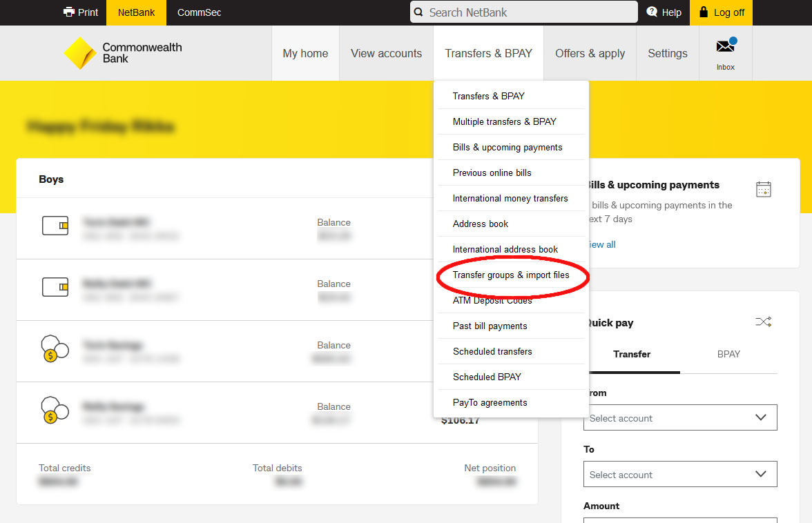Click the Quick pay shuffle arrows icon

tap(763, 322)
